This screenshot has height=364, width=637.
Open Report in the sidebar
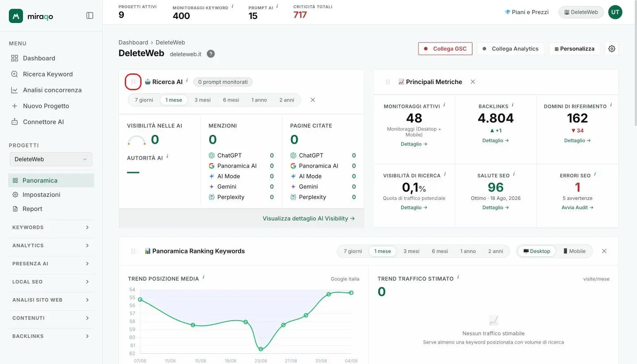(51, 209)
